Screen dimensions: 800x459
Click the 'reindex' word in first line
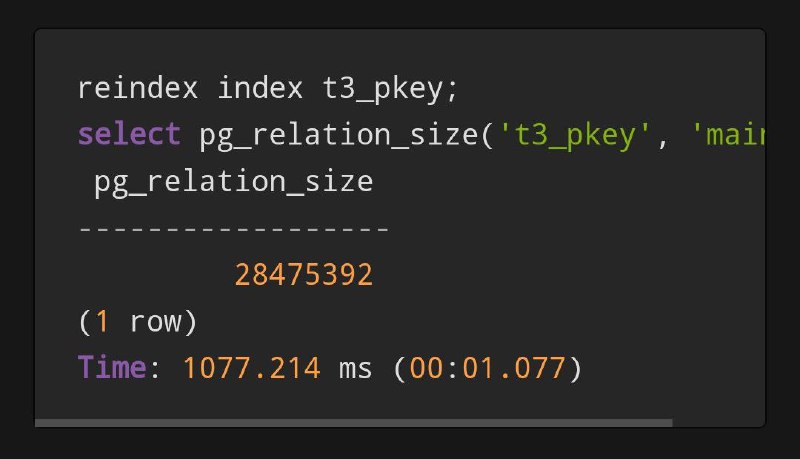[x=138, y=89]
